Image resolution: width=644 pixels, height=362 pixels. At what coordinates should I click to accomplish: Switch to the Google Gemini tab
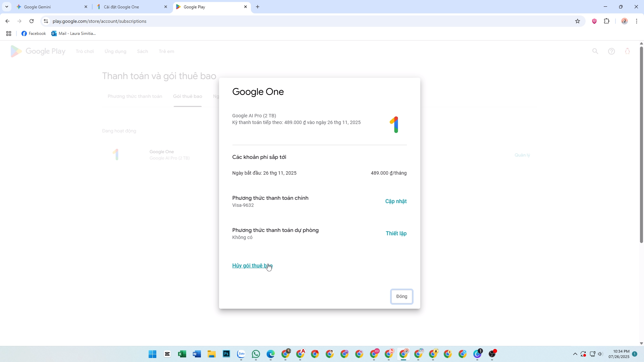tap(50, 7)
